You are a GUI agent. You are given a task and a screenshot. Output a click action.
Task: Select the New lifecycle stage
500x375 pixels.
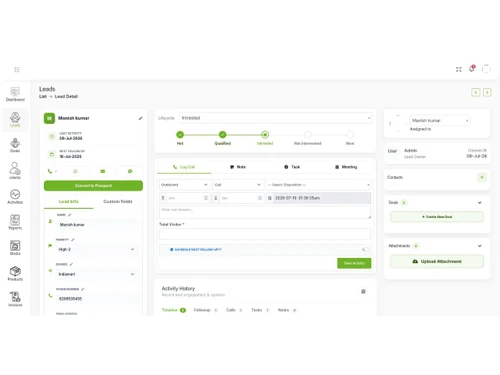350,135
